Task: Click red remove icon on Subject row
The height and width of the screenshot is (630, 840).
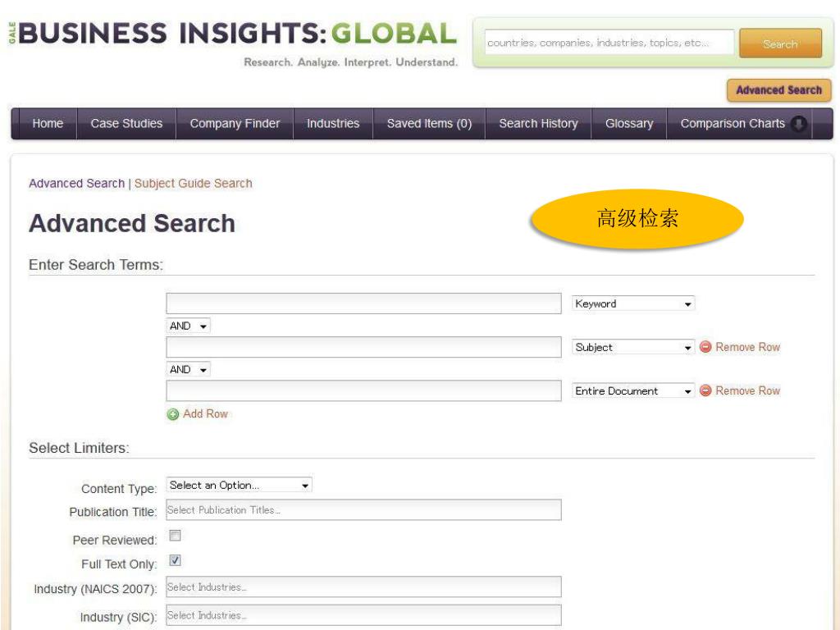Action: [705, 347]
